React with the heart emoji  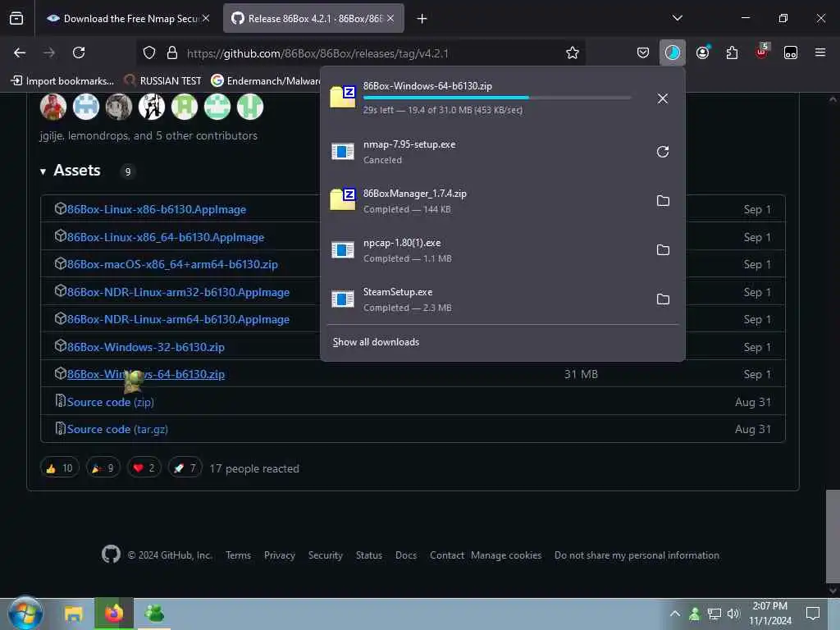(x=144, y=468)
